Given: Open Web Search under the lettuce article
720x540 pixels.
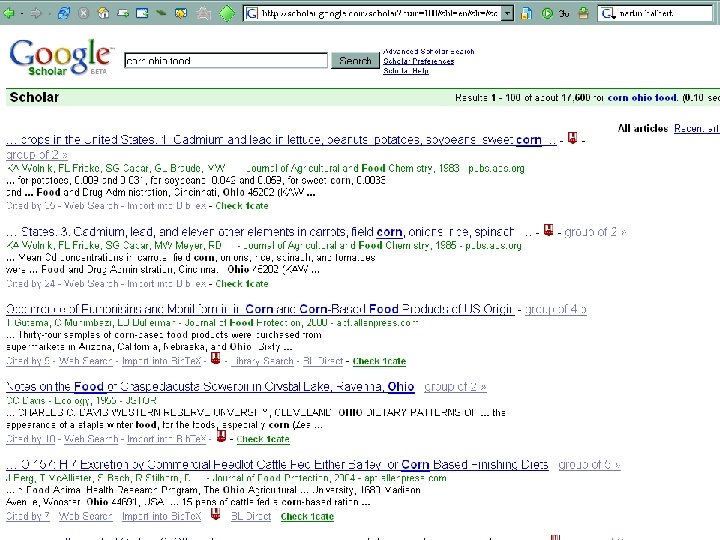Looking at the screenshot, I should [91, 206].
